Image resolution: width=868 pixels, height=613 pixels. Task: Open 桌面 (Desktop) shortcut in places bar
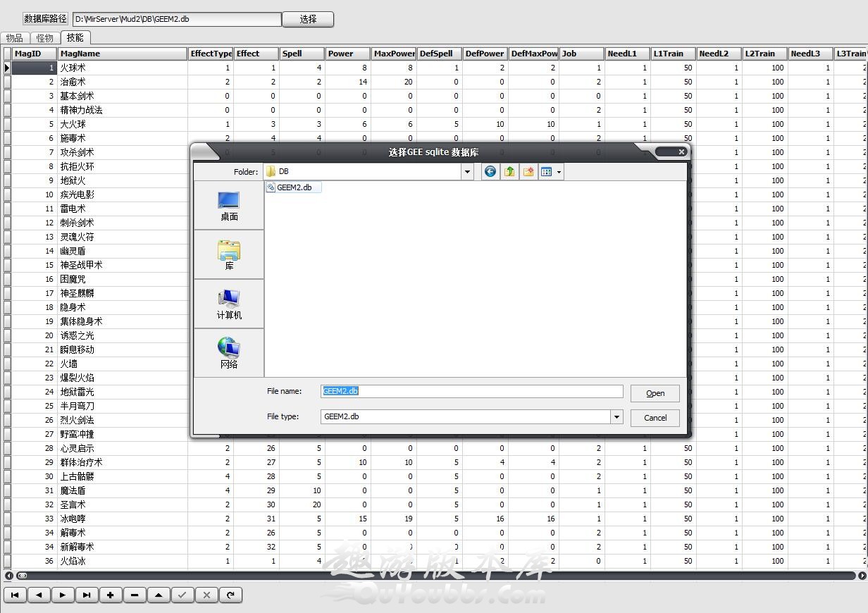click(229, 206)
